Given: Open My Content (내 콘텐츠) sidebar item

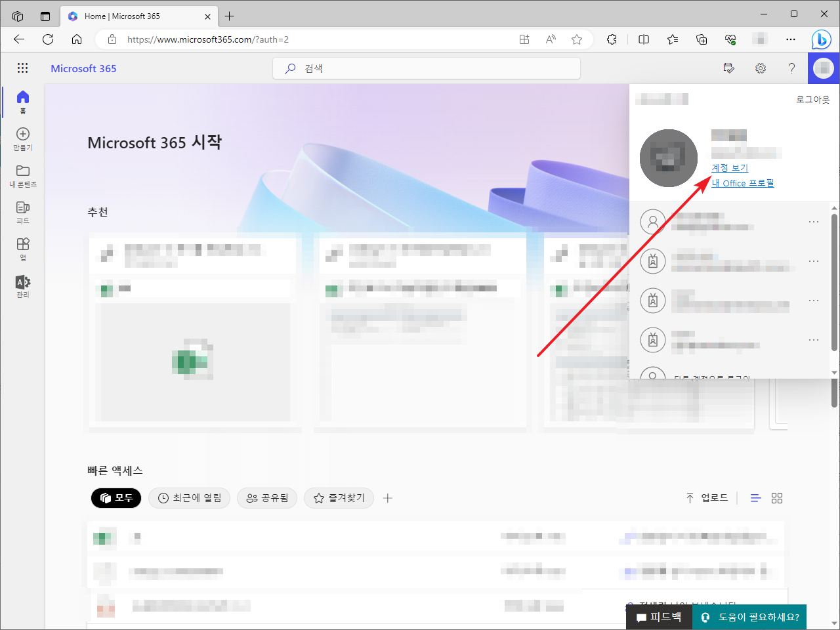Looking at the screenshot, I should pos(23,175).
